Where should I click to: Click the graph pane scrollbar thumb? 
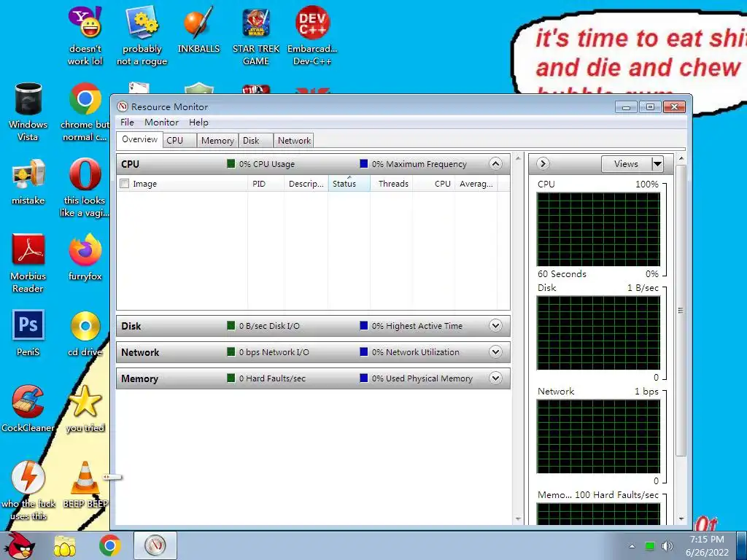click(681, 311)
